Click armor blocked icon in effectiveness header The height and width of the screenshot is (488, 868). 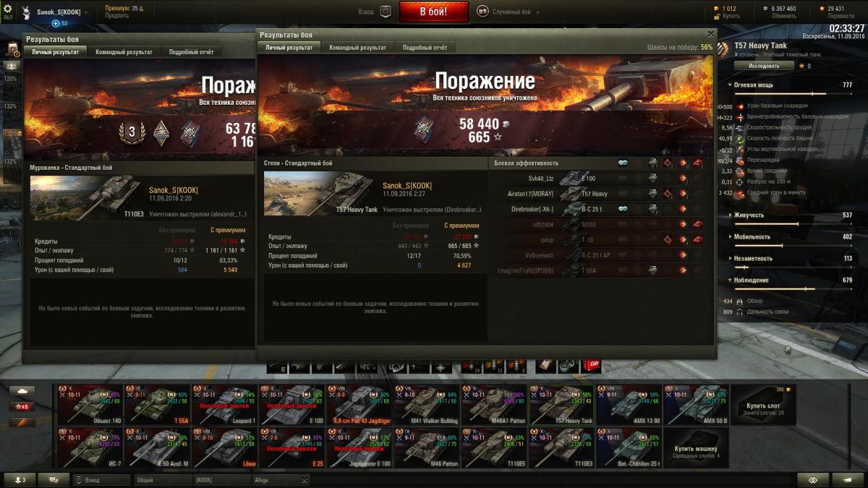point(652,163)
